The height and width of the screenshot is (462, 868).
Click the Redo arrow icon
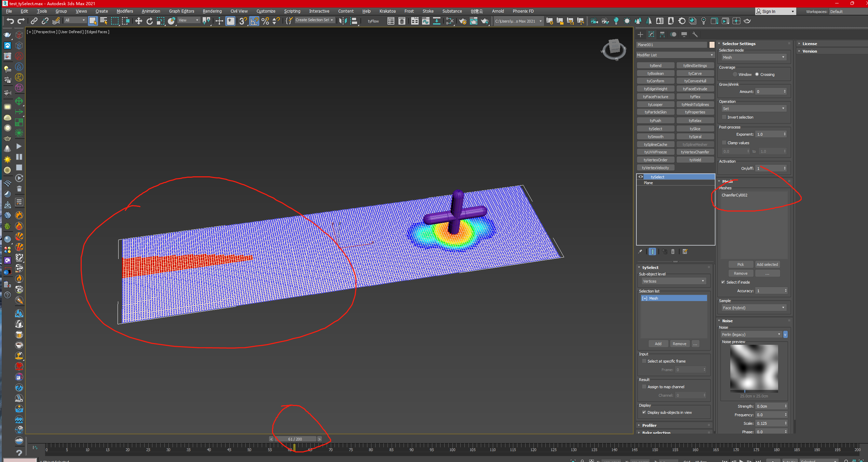pyautogui.click(x=21, y=21)
